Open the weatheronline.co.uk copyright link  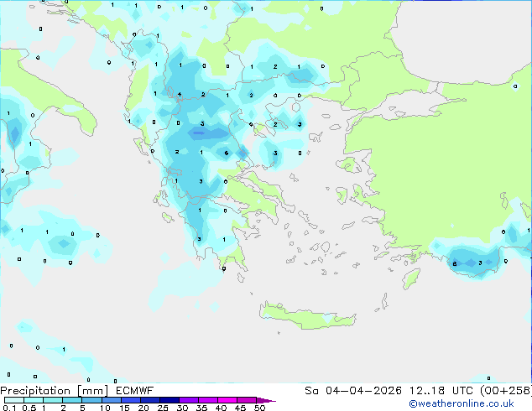462,403
